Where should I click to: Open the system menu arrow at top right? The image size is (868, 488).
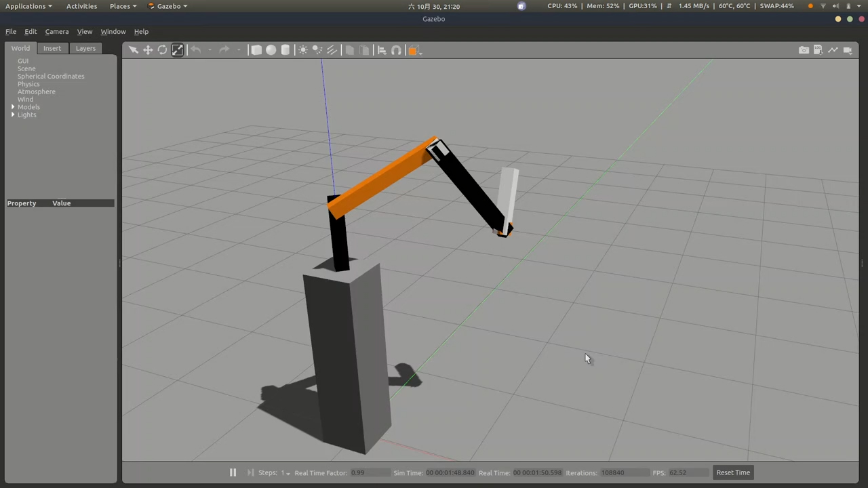point(860,6)
